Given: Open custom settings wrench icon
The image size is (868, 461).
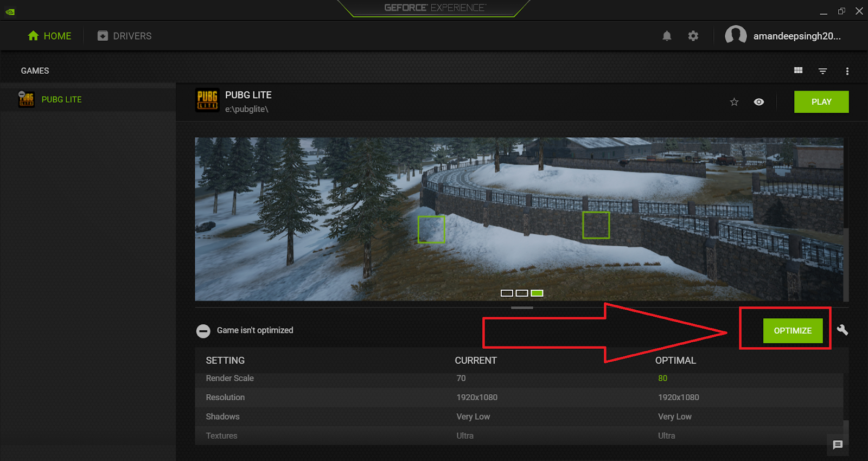Looking at the screenshot, I should coord(843,330).
